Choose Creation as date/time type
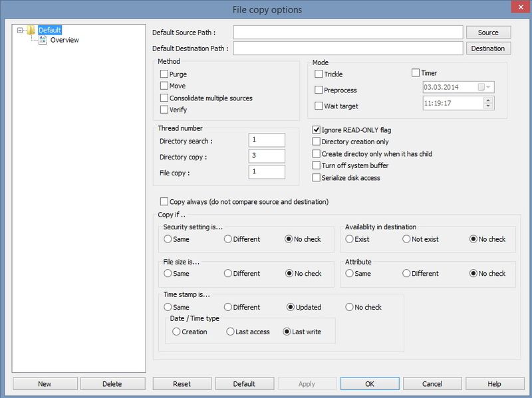 pos(176,332)
